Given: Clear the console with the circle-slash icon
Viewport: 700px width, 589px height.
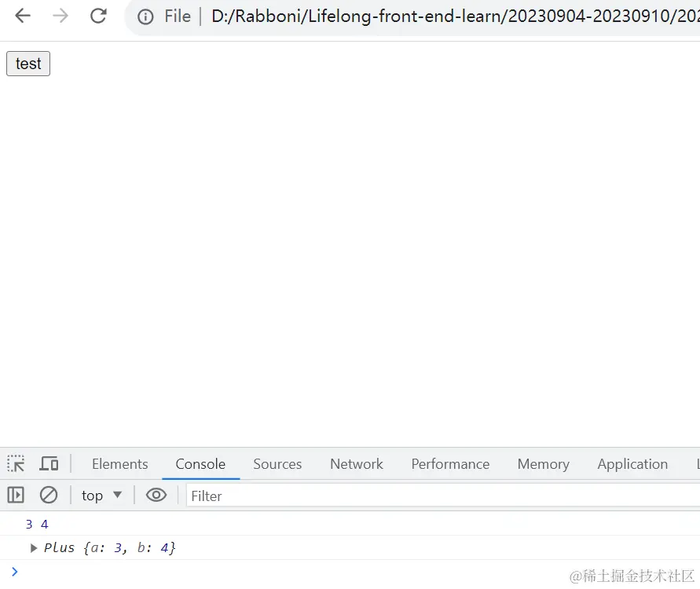Looking at the screenshot, I should click(x=49, y=495).
